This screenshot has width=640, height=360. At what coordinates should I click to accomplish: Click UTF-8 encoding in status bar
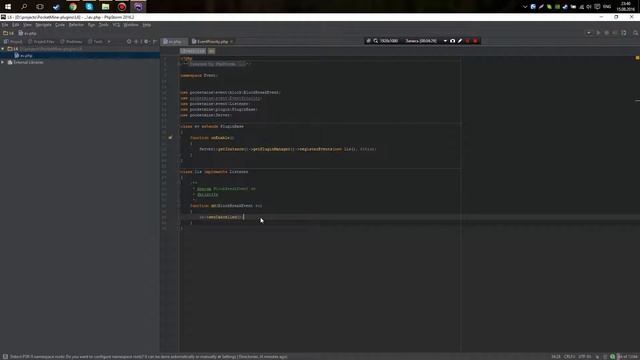[584, 357]
